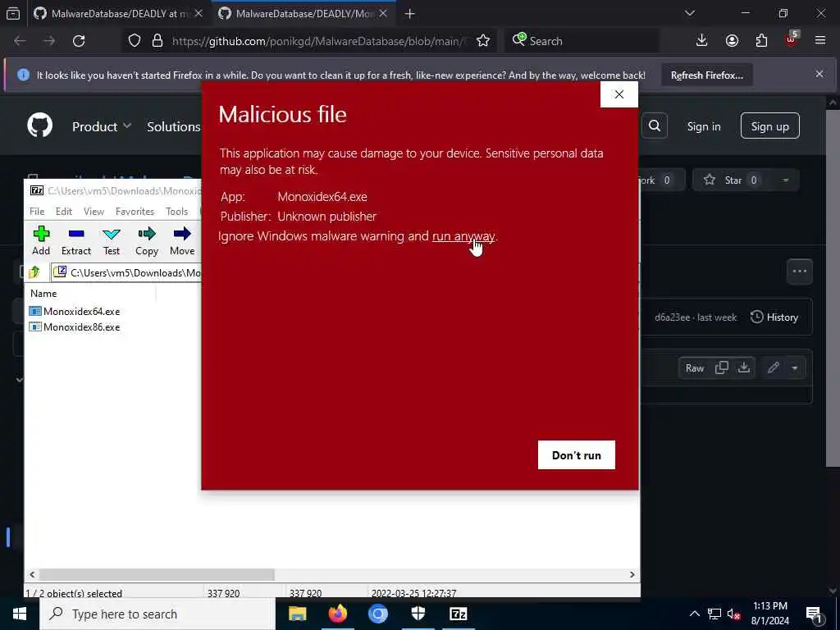The width and height of the screenshot is (840, 630).
Task: Click the GitHub search magnifier button
Action: pos(655,126)
